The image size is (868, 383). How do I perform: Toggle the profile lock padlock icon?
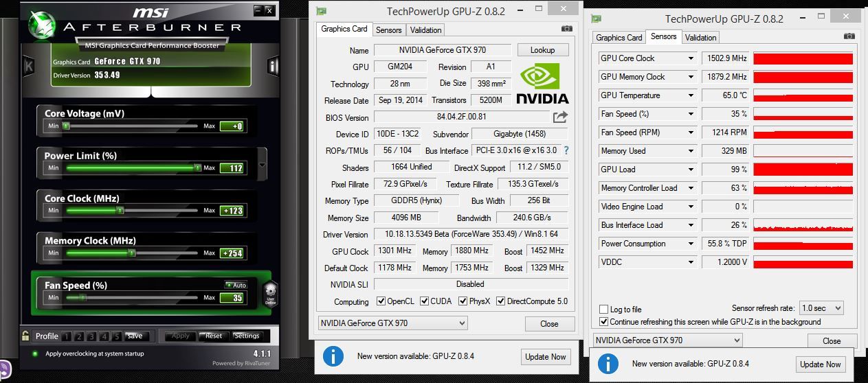pos(25,336)
